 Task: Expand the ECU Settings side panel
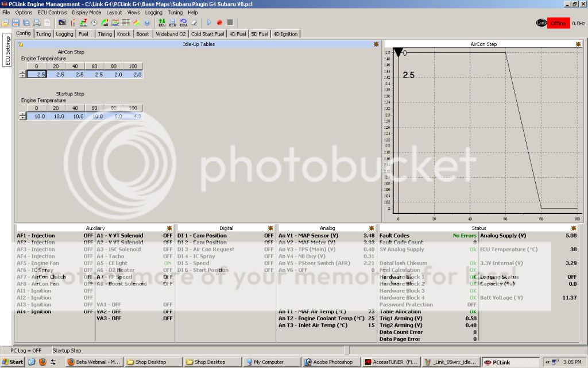(7, 51)
